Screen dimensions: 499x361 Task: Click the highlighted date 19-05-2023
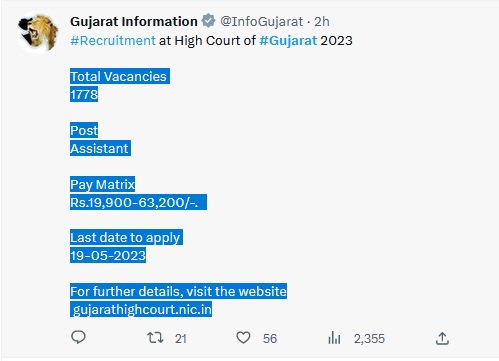(108, 256)
